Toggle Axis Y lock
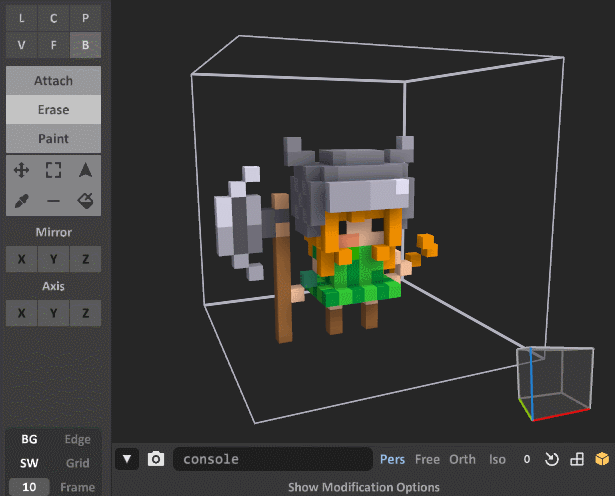 pos(54,313)
